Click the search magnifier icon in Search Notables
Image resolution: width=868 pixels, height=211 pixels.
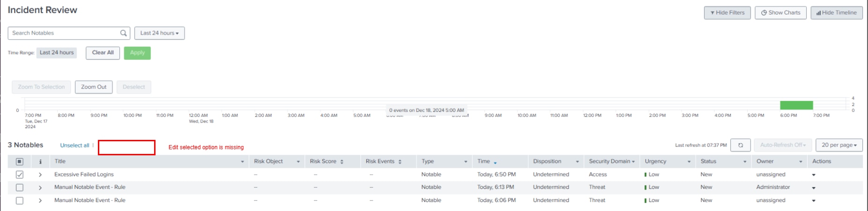[123, 33]
